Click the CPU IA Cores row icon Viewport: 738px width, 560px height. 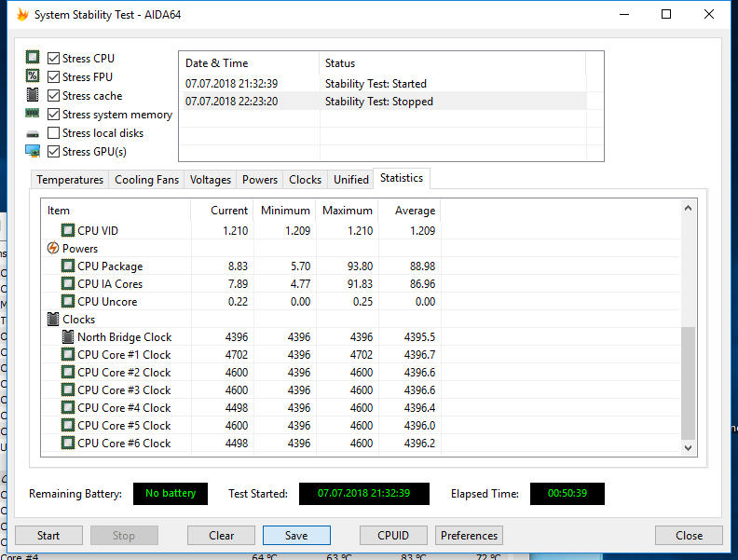pos(68,284)
